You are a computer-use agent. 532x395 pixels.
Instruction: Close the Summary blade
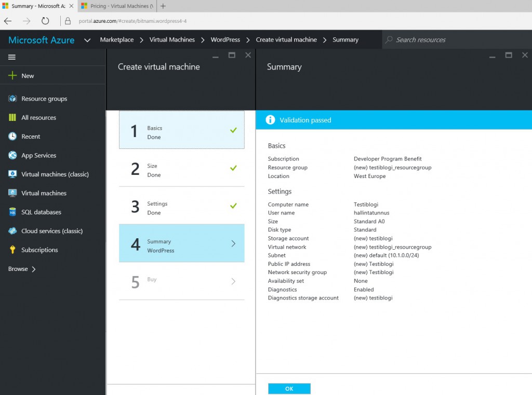(x=525, y=55)
